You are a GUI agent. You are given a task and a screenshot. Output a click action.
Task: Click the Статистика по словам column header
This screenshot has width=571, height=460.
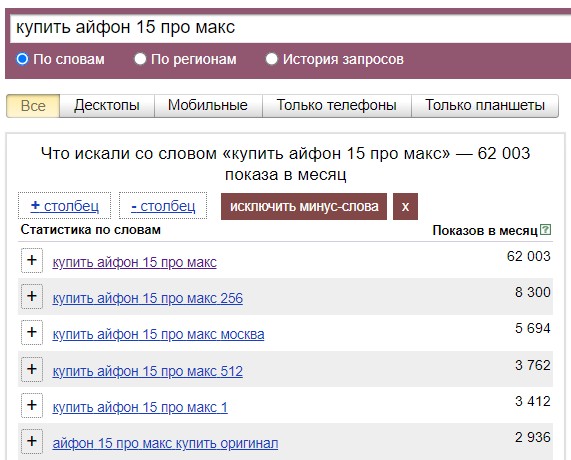[x=91, y=230]
